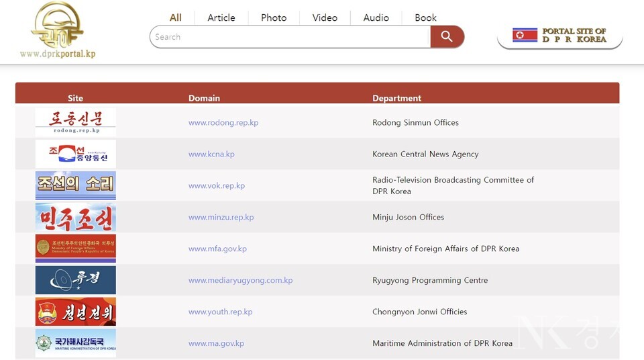Select the Photo search tab
Screen dimensions: 644x360
[x=274, y=17]
